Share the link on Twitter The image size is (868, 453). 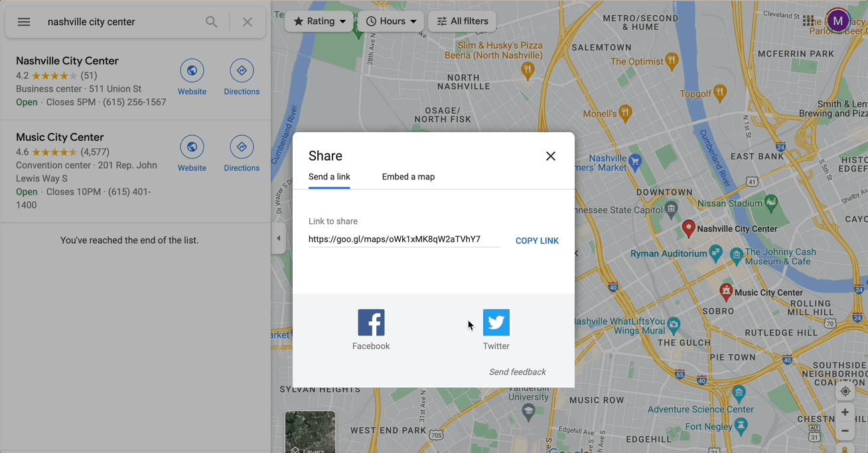coord(496,322)
